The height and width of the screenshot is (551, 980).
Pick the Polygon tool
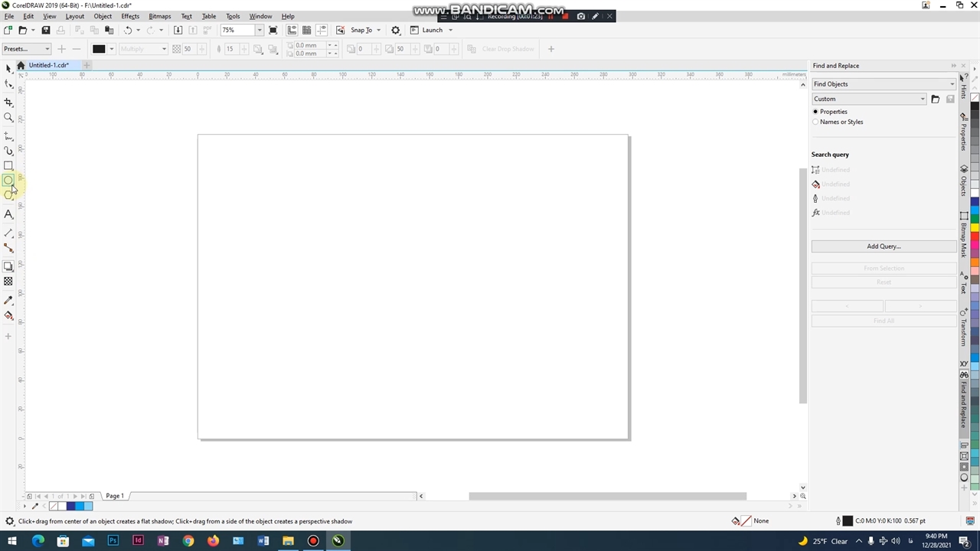point(8,195)
